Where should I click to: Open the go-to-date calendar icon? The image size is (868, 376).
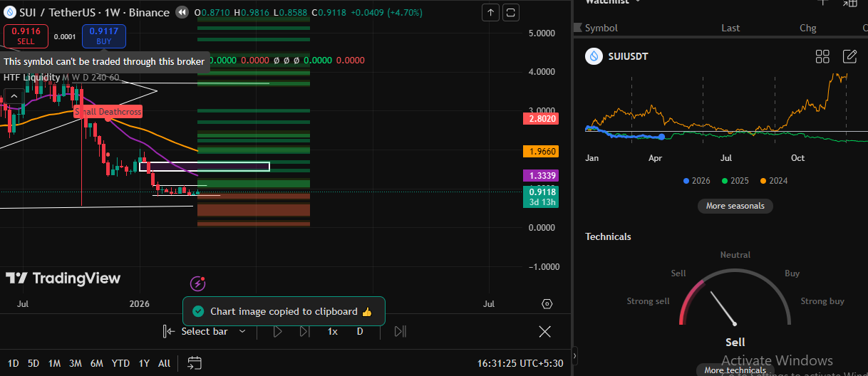pos(195,363)
